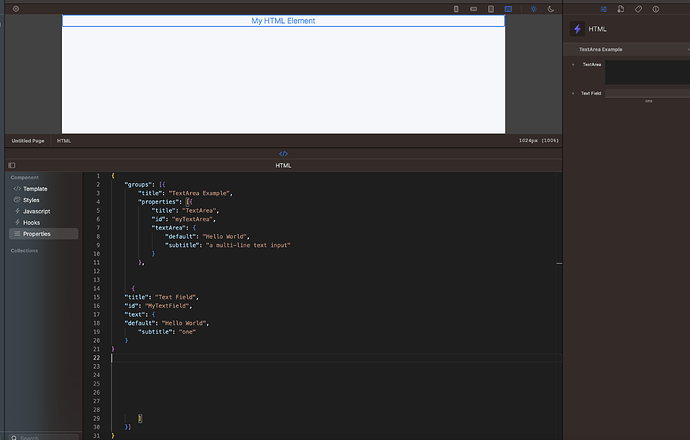Click the HTML breadcrumb item
Image resolution: width=690 pixels, height=440 pixels.
click(x=64, y=141)
